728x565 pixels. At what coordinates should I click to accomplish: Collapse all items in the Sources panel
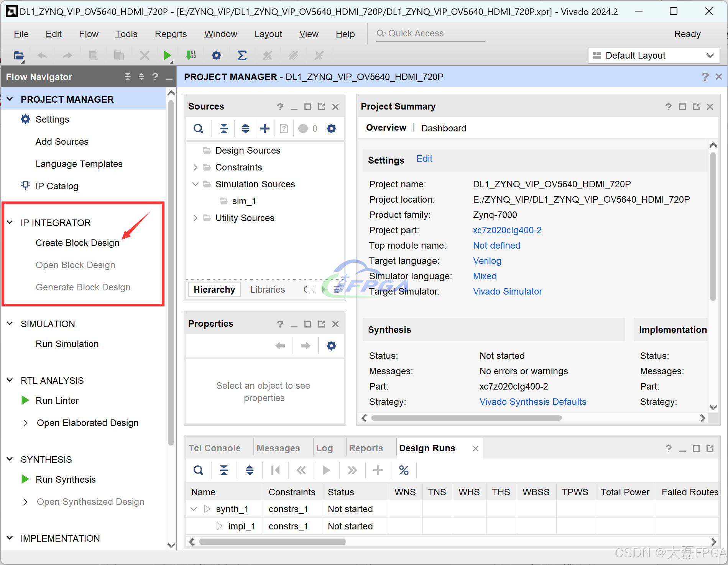click(x=224, y=128)
